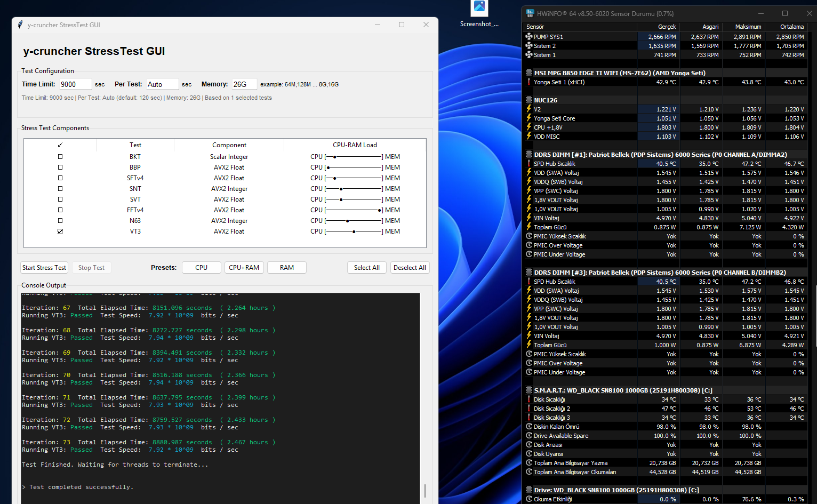
Task: Click Deselect All tests button
Action: (410, 268)
